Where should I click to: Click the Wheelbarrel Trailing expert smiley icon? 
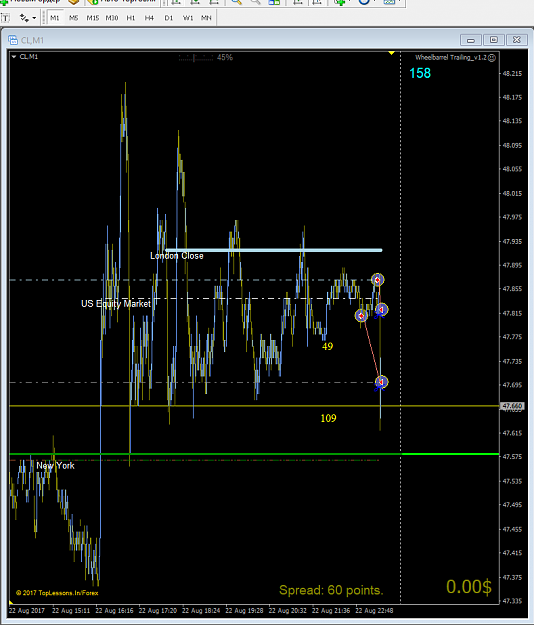coord(492,58)
